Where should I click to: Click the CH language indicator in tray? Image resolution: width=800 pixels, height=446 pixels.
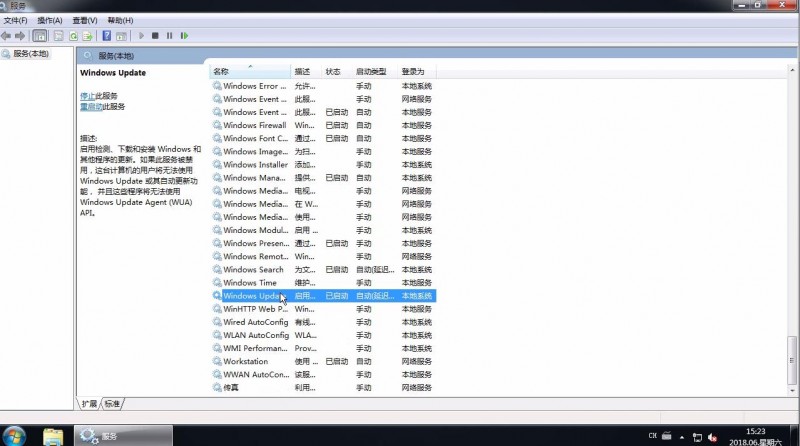point(653,436)
